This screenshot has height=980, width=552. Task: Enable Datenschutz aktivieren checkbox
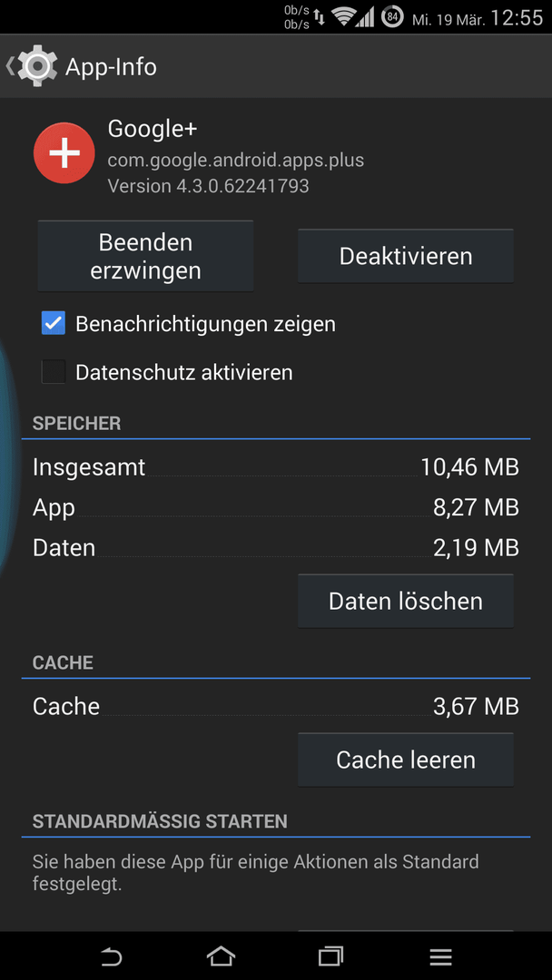coord(54,373)
